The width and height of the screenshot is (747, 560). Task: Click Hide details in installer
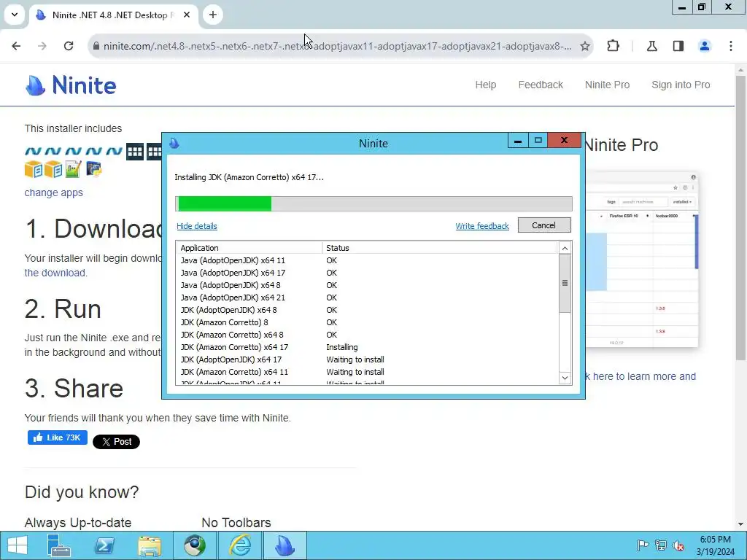(x=197, y=226)
